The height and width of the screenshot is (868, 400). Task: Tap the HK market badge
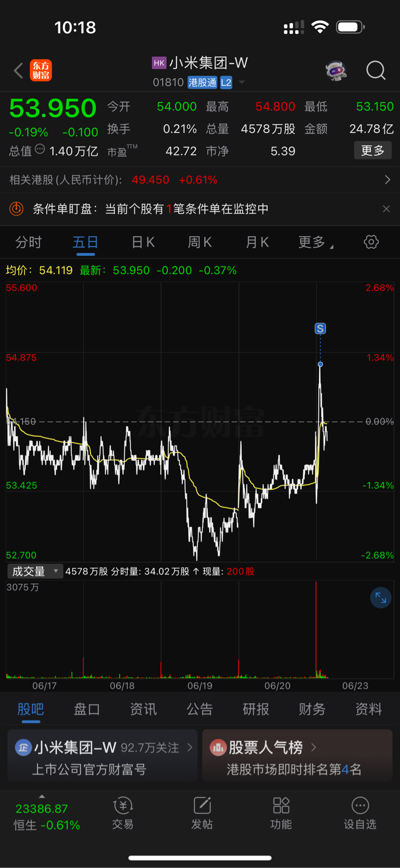click(x=159, y=63)
